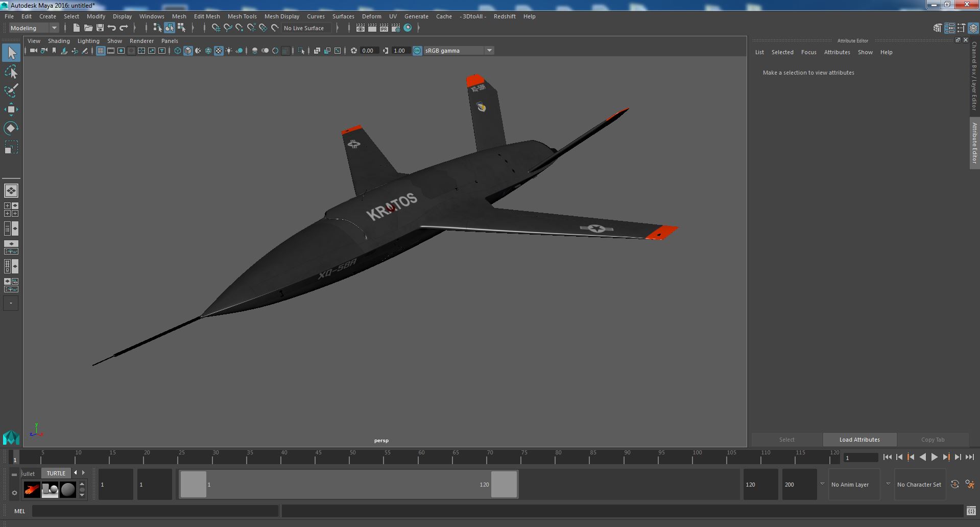Click the No Live Surface field
This screenshot has width=980, height=527.
coord(306,28)
